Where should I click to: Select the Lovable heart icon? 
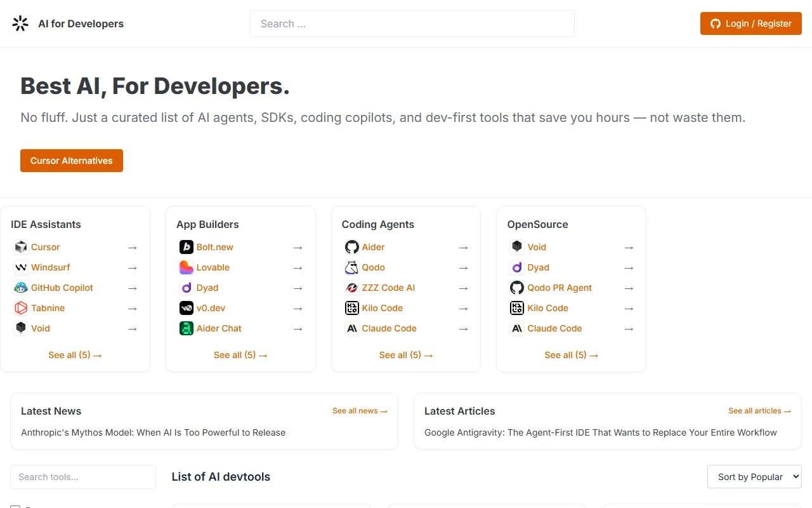coord(187,267)
